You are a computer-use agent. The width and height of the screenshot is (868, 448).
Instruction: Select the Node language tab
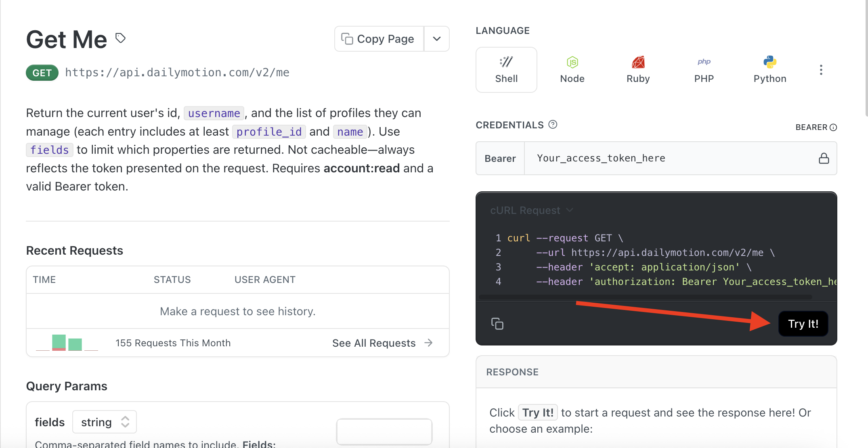tap(572, 70)
